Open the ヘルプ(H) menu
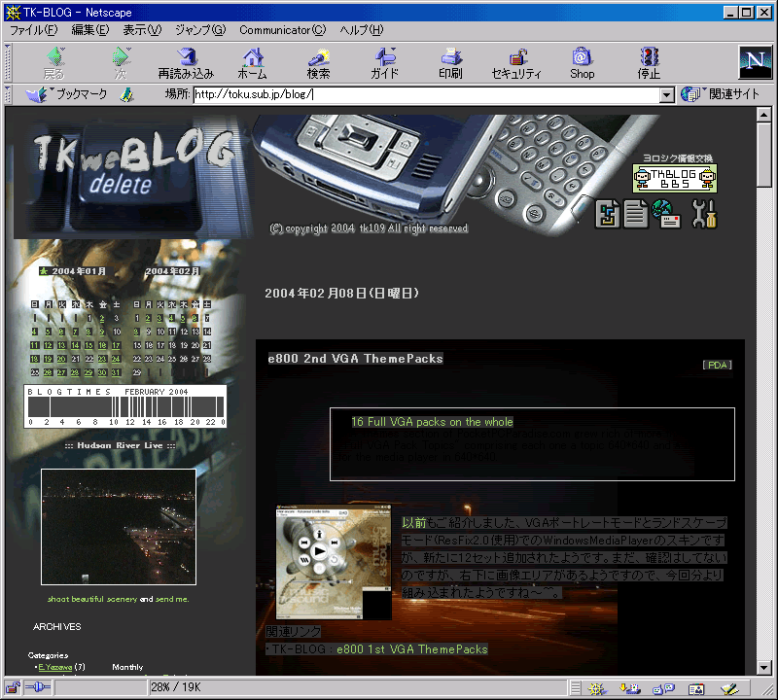Viewport: 778px width, 700px height. [362, 30]
